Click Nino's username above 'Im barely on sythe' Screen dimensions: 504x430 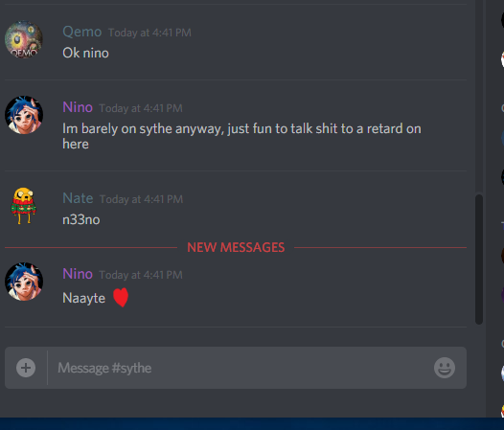click(x=78, y=107)
